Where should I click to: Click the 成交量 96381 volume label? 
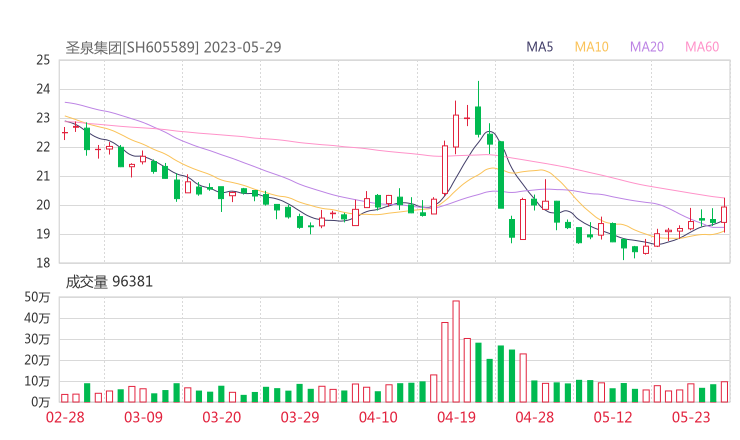point(109,282)
